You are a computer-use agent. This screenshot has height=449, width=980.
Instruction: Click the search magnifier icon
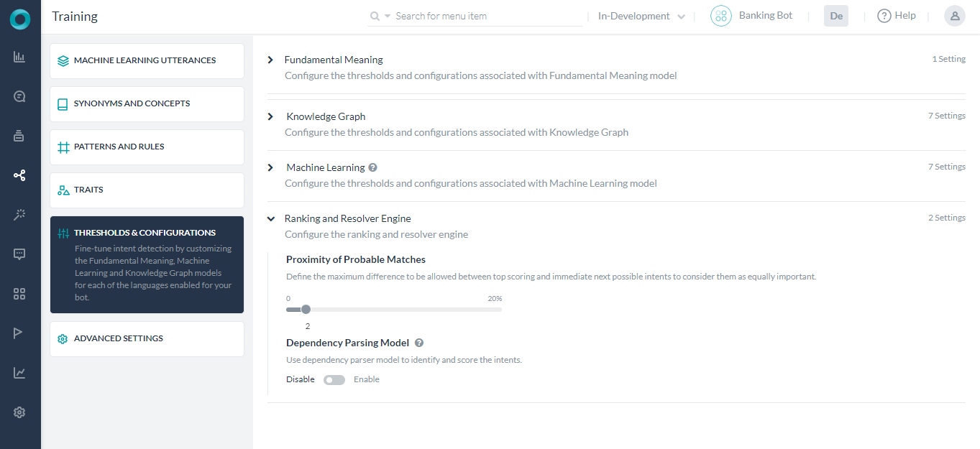pos(375,16)
